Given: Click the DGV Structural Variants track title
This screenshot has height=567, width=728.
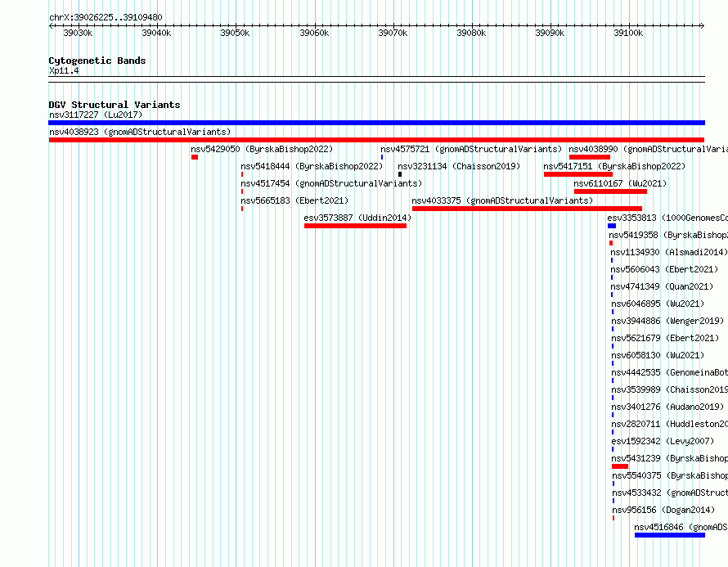Looking at the screenshot, I should pos(115,105).
